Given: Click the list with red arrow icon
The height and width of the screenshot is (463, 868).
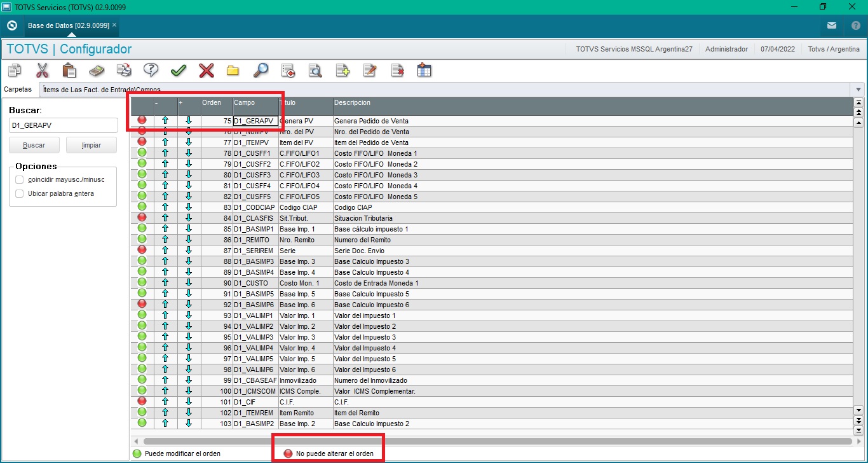Looking at the screenshot, I should tap(288, 71).
